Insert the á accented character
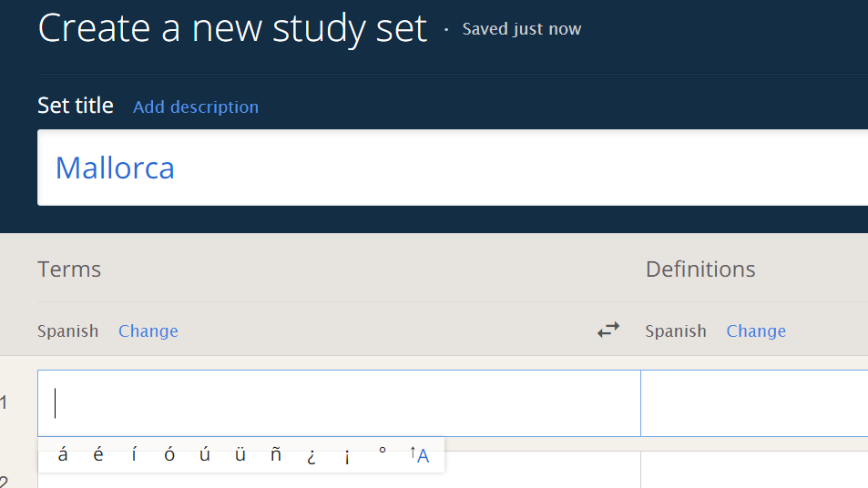 point(63,455)
